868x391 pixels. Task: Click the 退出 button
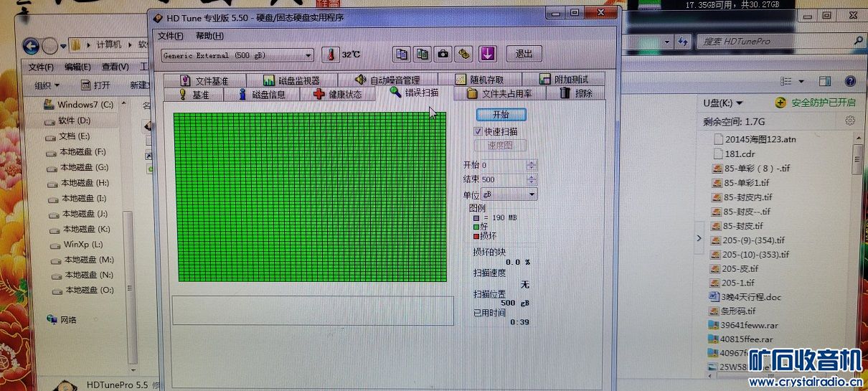click(524, 54)
